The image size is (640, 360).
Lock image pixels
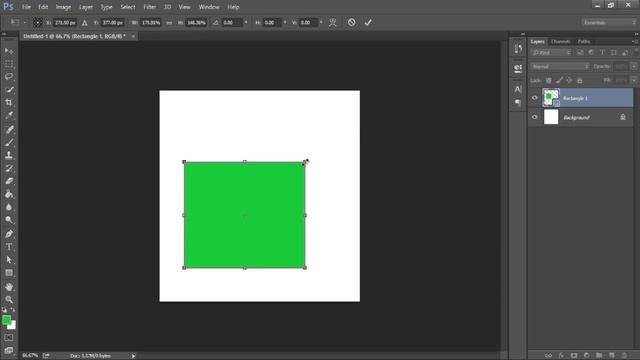559,80
